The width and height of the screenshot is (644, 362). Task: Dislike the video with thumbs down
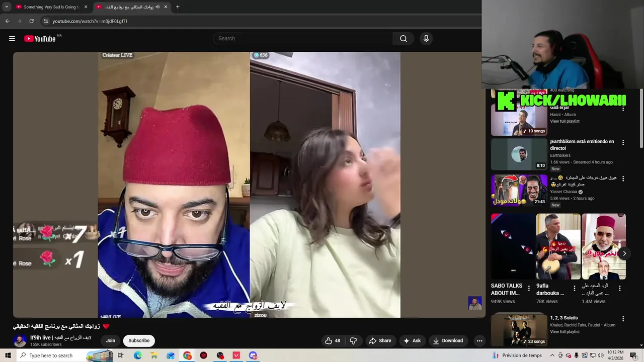tap(353, 341)
